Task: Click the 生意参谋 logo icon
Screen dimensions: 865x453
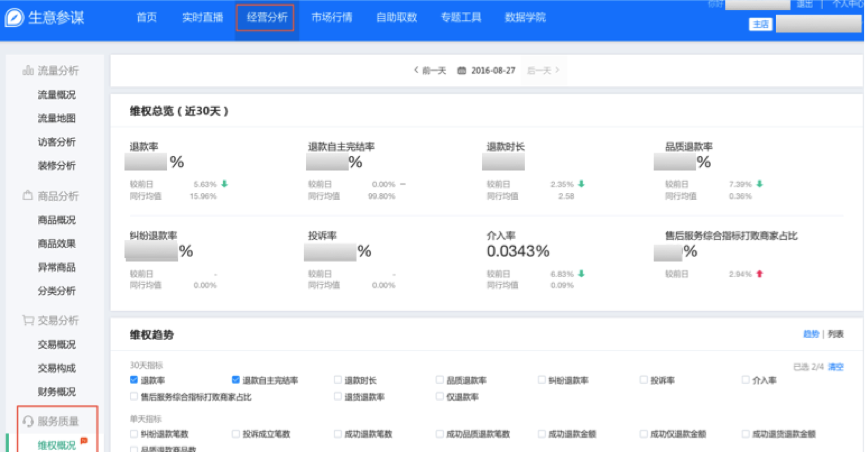Action: 14,18
